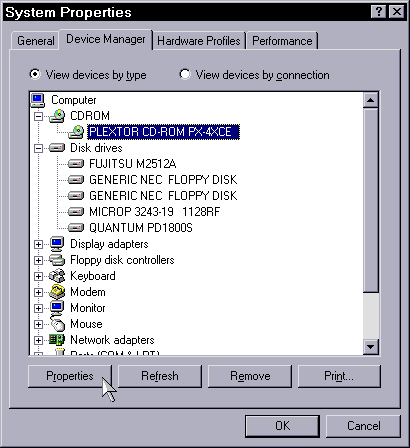Viewport: 410px width, 448px height.
Task: Click the Disk drives category icon
Action: [x=57, y=148]
